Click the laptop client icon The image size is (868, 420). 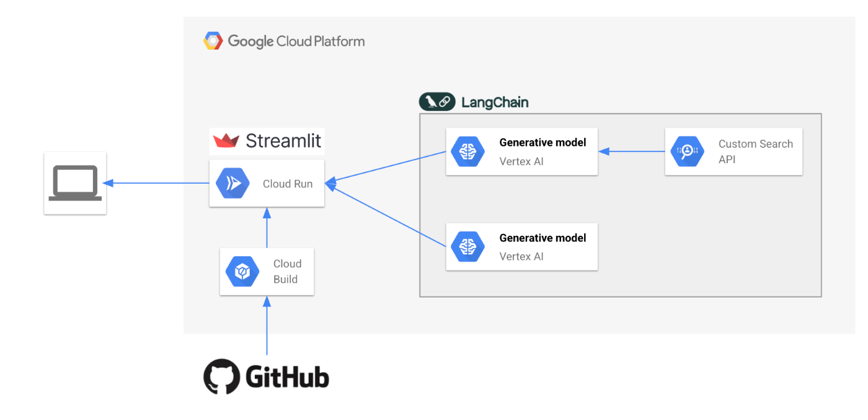(x=75, y=183)
